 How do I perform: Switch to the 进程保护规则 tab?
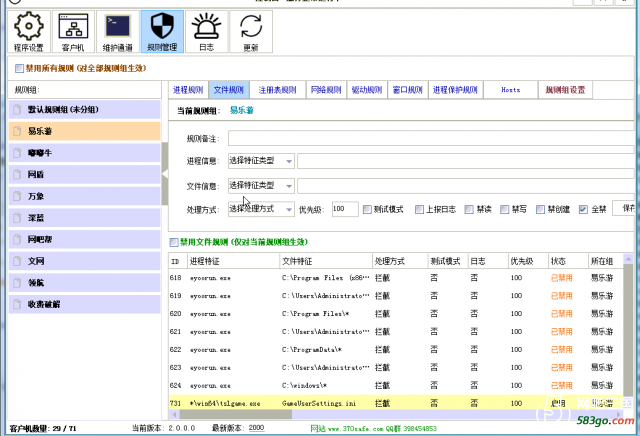coord(456,90)
